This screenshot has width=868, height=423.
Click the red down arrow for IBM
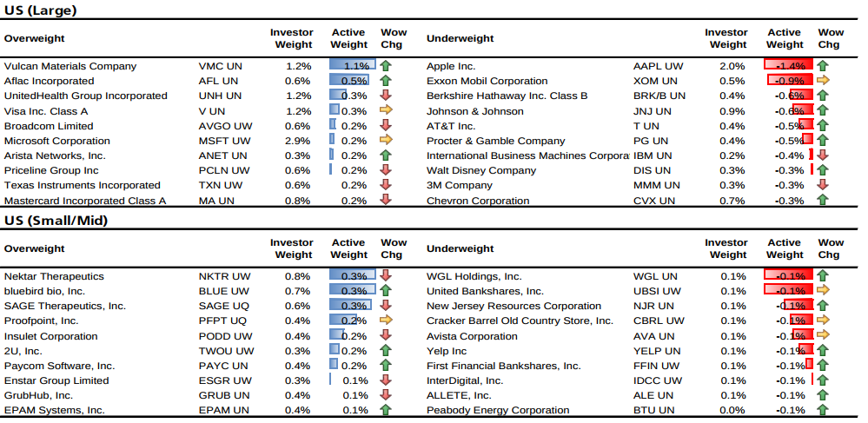pos(823,155)
